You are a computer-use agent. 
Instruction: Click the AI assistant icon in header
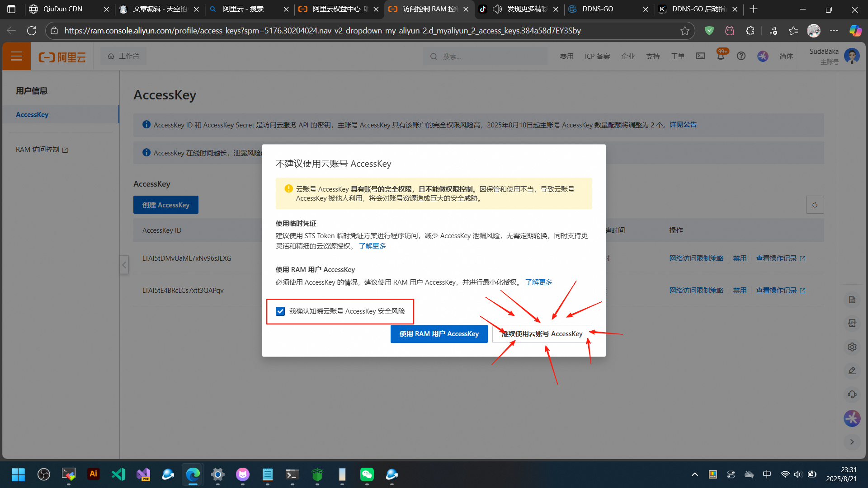[763, 56]
